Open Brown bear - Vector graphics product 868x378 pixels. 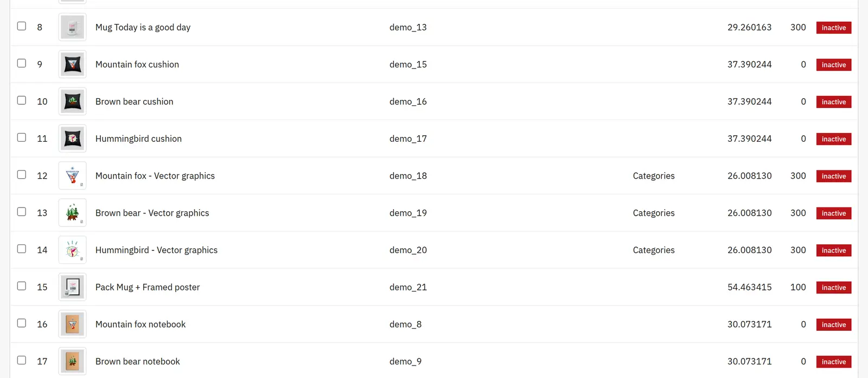[x=152, y=213]
